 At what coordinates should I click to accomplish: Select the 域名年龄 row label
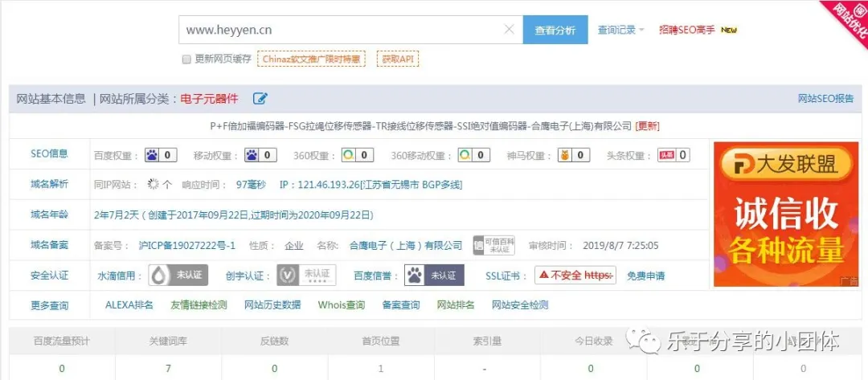(49, 215)
